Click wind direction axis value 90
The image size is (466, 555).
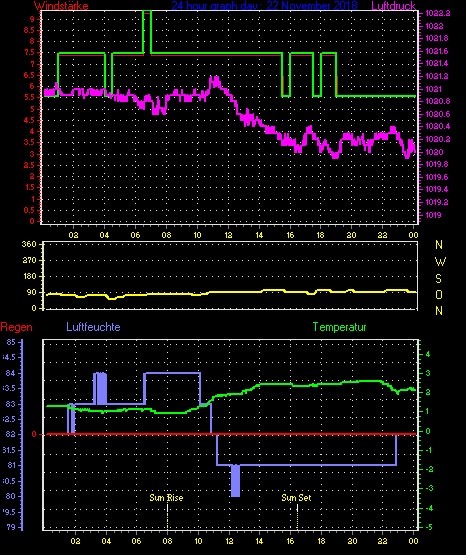click(31, 292)
